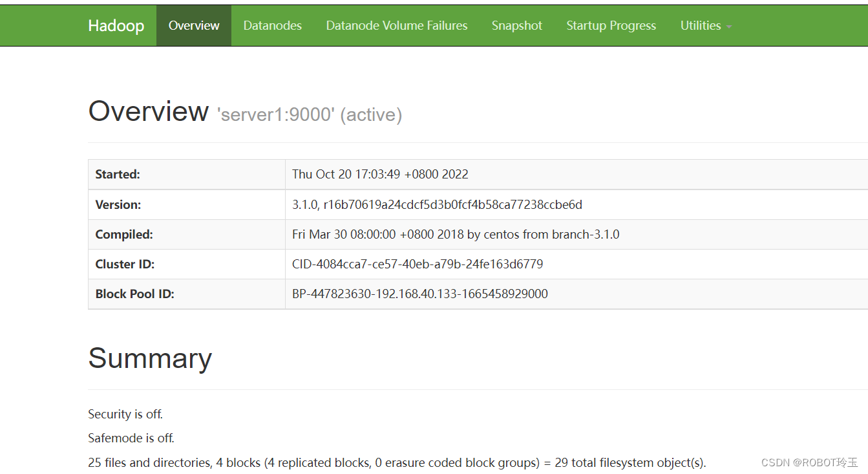Select the Cluster ID value text
Screen dimensions: 868x474
[x=417, y=264]
